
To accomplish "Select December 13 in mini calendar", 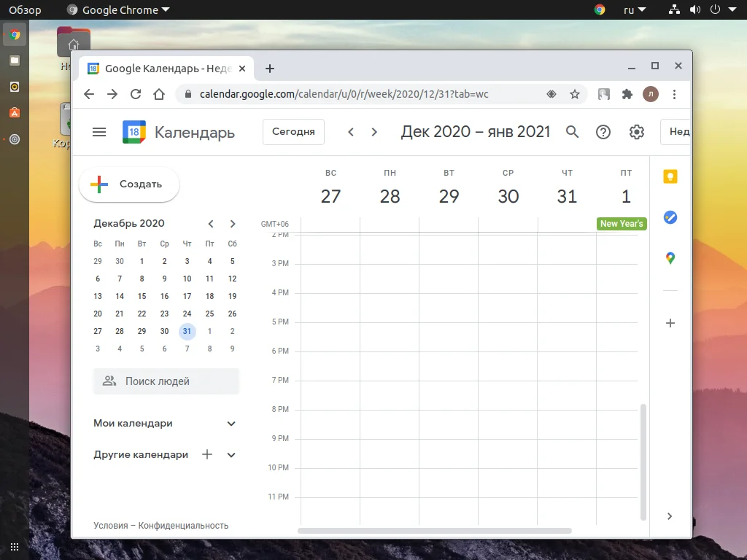I will point(98,296).
